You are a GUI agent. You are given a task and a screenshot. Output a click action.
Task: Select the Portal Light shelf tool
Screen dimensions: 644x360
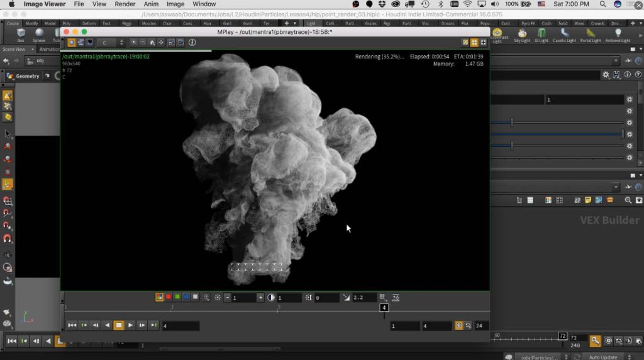point(591,35)
